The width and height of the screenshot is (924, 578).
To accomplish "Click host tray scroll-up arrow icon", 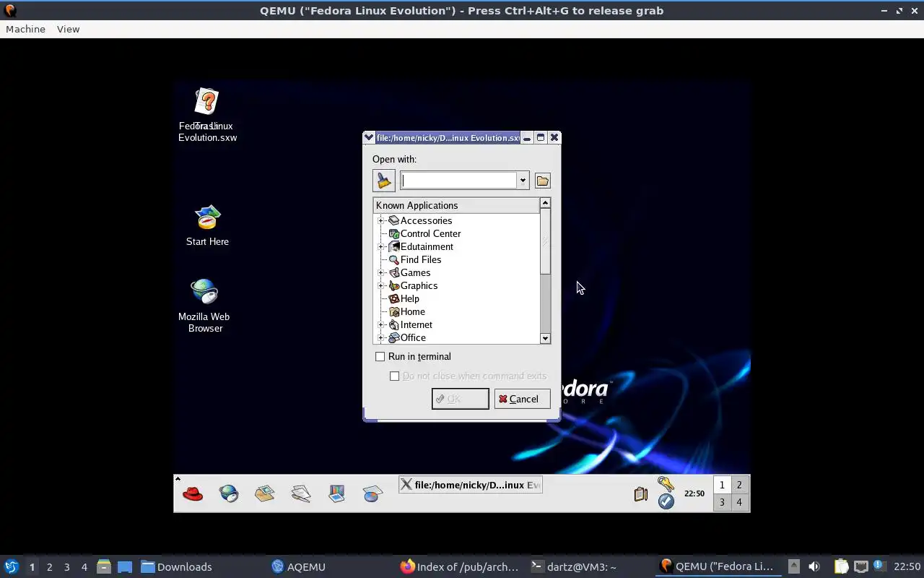I will [793, 566].
